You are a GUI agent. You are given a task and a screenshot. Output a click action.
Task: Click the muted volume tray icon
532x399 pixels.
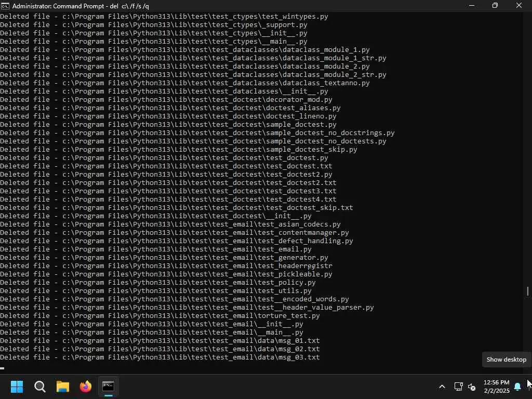[x=472, y=387]
